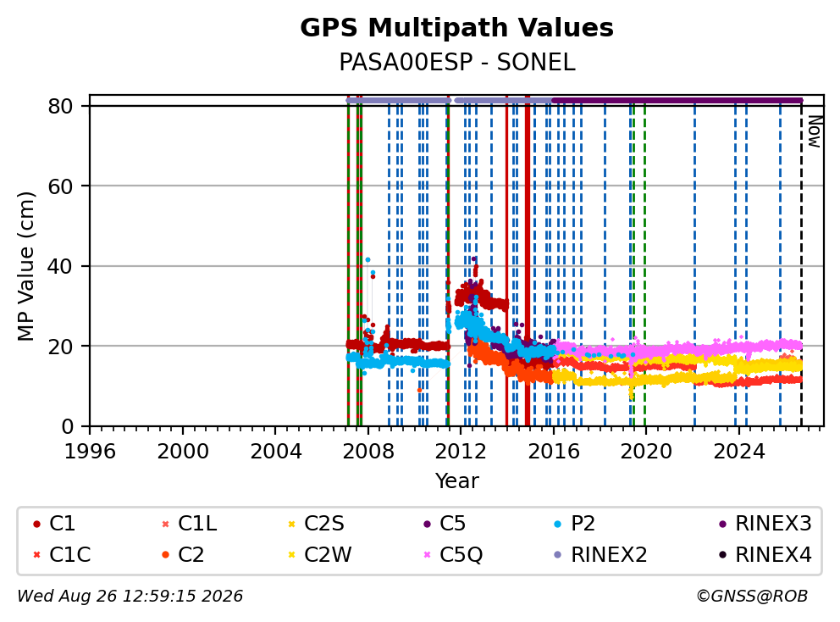
Task: Click the 20 y-axis tick label
Action: 60,347
